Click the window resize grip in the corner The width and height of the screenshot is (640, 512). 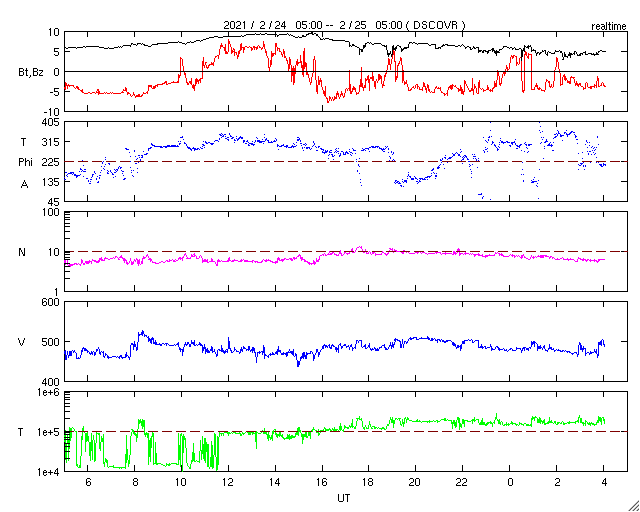[633, 505]
